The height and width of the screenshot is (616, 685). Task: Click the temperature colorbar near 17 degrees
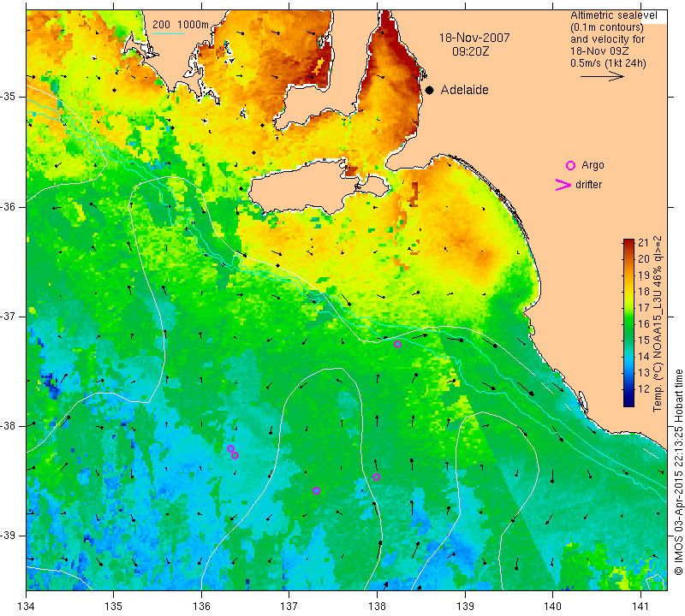click(628, 307)
